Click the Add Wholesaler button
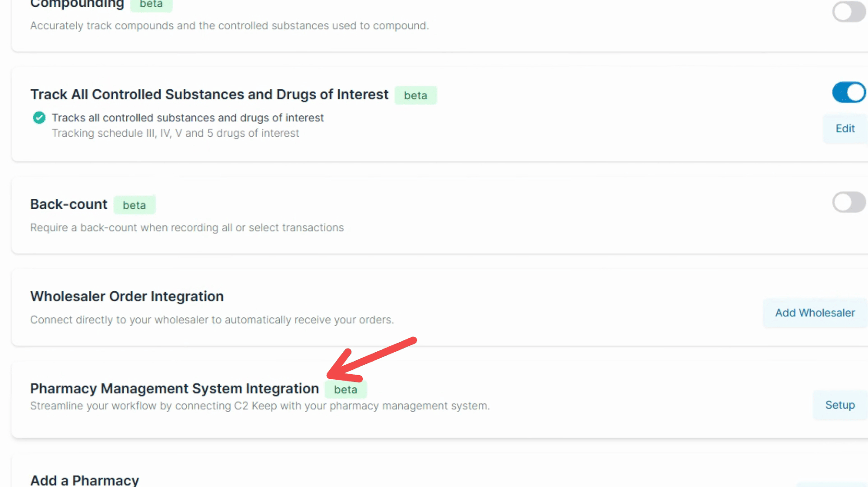 (815, 313)
